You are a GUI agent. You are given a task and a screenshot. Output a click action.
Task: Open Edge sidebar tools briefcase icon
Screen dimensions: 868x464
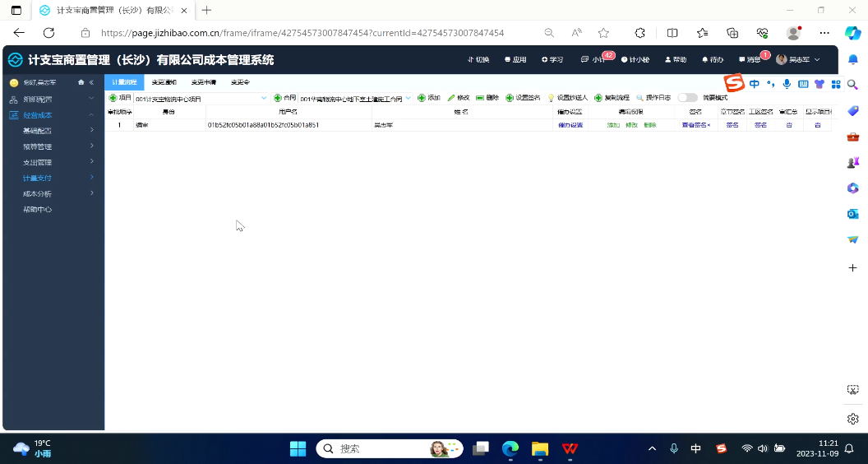853,137
